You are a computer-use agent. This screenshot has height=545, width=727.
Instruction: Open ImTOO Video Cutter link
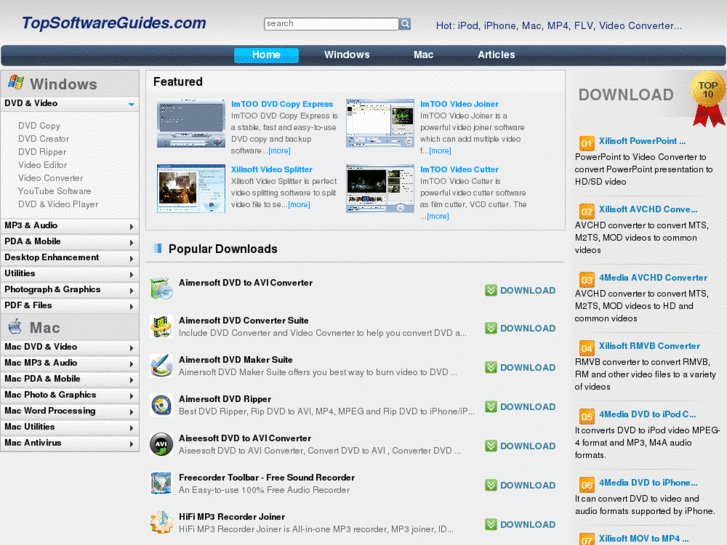point(459,169)
